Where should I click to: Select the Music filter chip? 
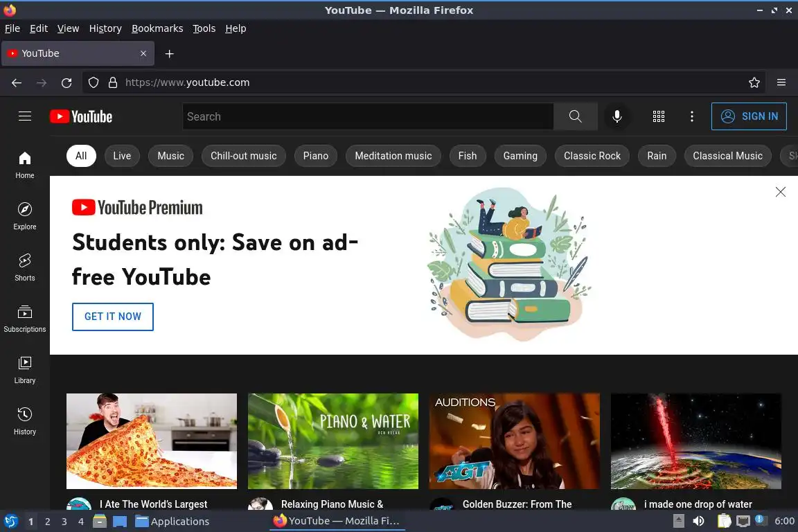[171, 156]
